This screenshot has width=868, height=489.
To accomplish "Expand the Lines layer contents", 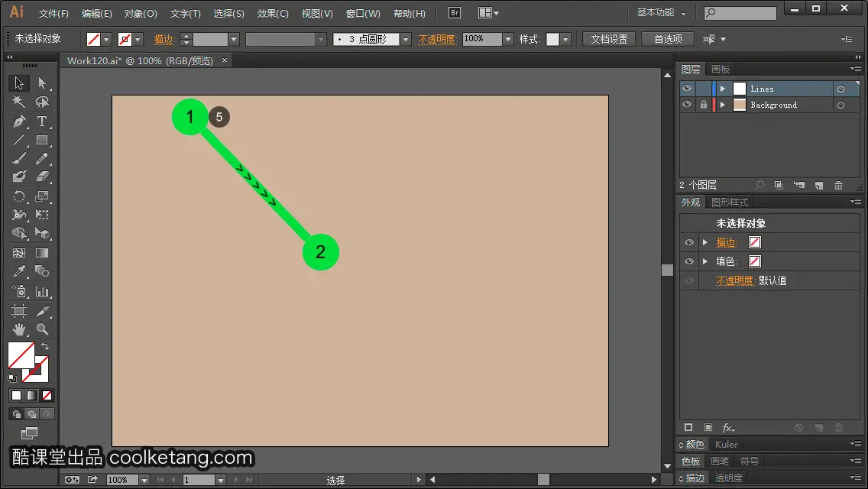I will point(722,89).
